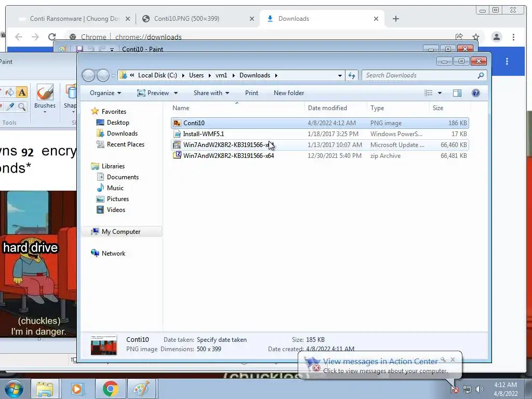Screen dimensions: 532x399
Task: Click Print in Explorer toolbar
Action: pyautogui.click(x=251, y=93)
